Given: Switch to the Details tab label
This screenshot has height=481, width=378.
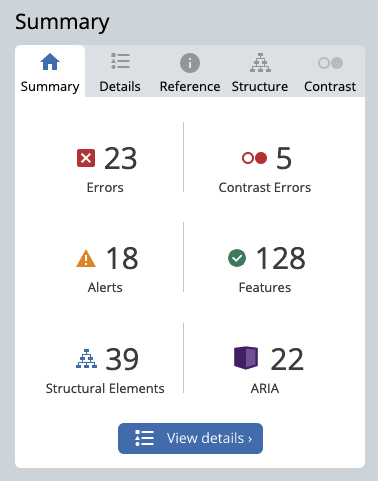Looking at the screenshot, I should (x=120, y=87).
